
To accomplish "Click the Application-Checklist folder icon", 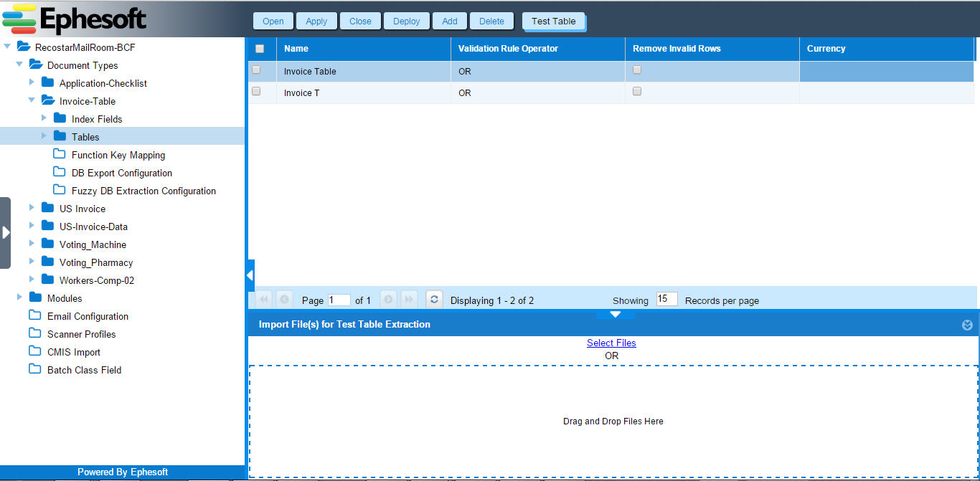I will point(48,83).
